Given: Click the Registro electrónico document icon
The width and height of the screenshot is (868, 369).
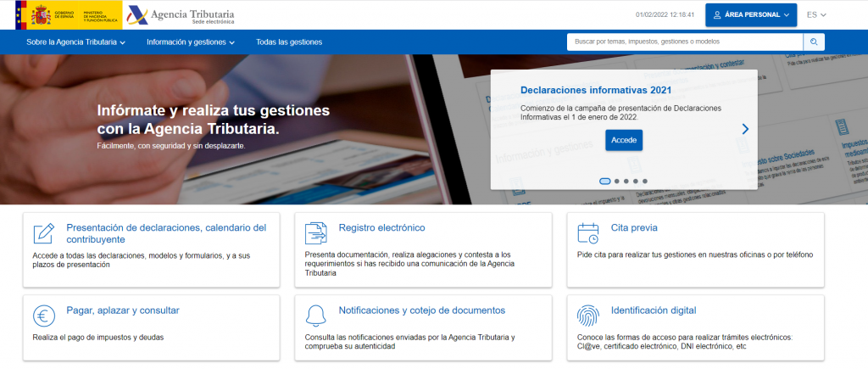Looking at the screenshot, I should [x=315, y=233].
